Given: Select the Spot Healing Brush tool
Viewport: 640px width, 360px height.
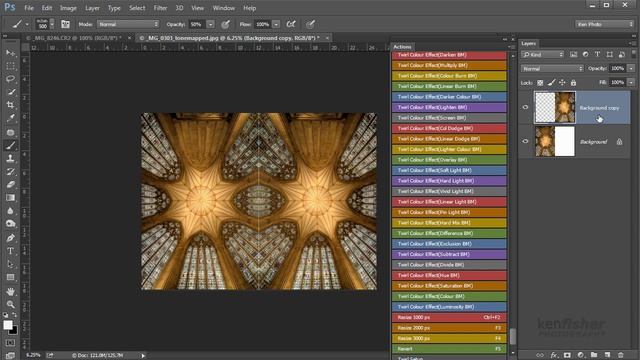Looking at the screenshot, I should [x=11, y=132].
